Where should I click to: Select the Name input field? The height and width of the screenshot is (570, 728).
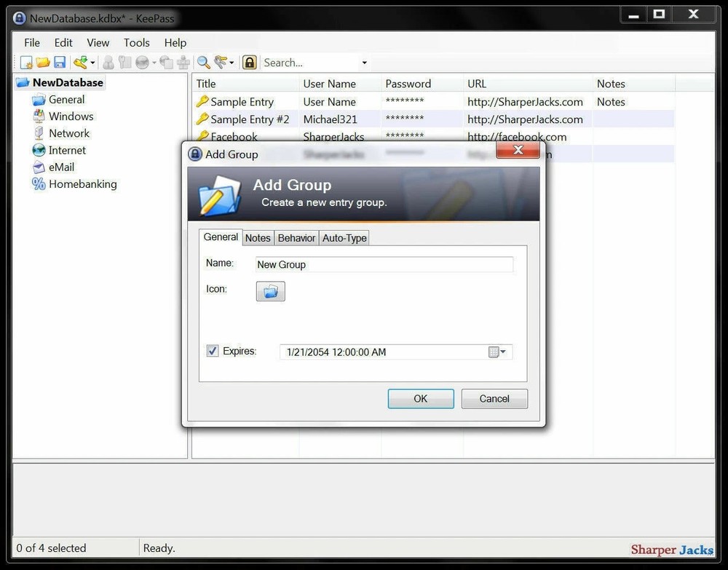pyautogui.click(x=384, y=264)
